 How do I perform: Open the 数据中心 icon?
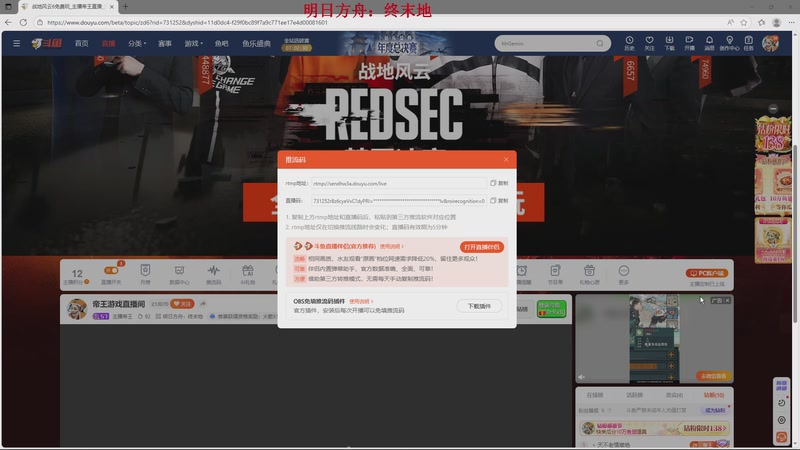pyautogui.click(x=179, y=274)
